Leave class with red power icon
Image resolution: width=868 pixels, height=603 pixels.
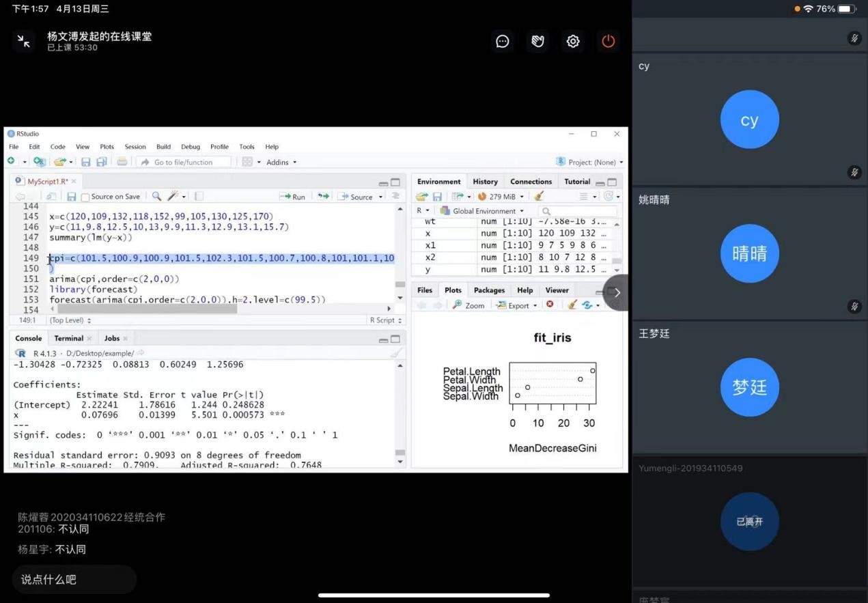[608, 42]
